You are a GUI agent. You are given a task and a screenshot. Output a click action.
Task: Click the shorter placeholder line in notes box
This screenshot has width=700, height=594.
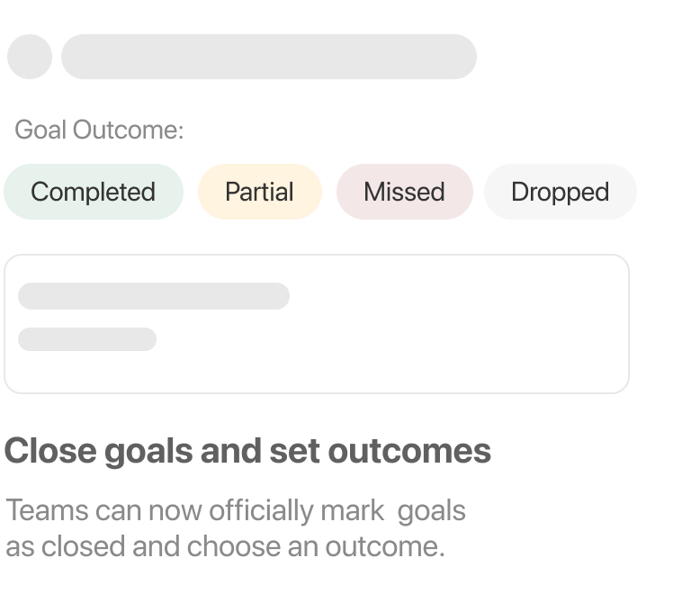pos(87,339)
